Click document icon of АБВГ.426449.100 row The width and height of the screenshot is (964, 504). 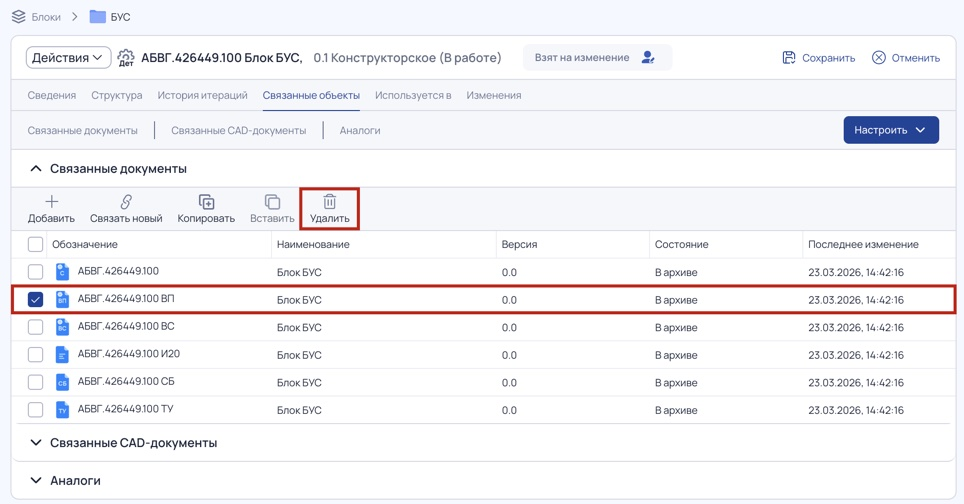tap(62, 272)
